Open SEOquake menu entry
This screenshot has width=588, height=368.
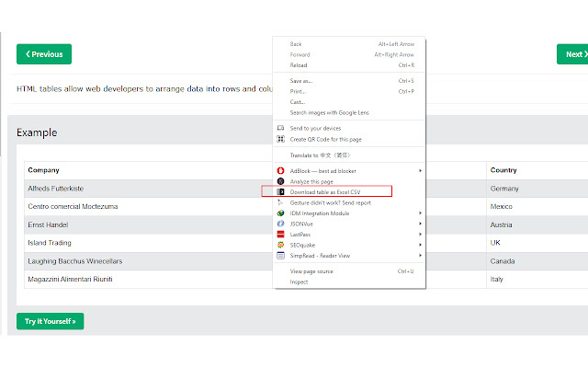click(x=349, y=245)
